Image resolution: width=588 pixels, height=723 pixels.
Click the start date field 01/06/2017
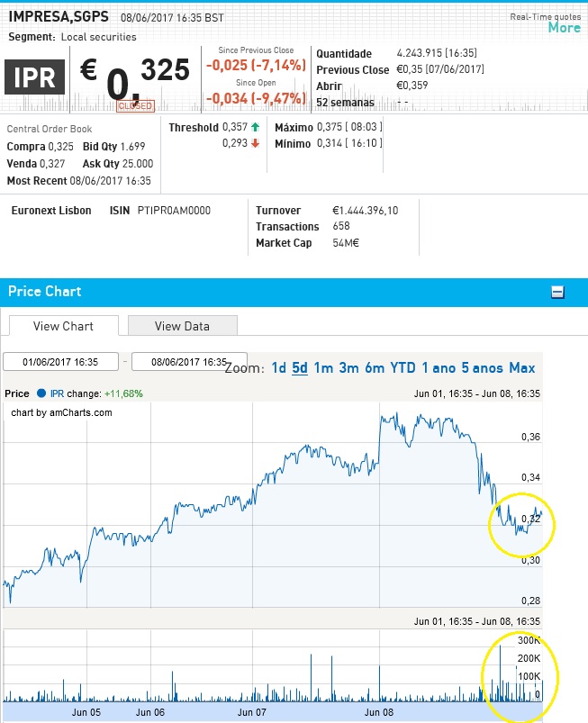(60, 362)
